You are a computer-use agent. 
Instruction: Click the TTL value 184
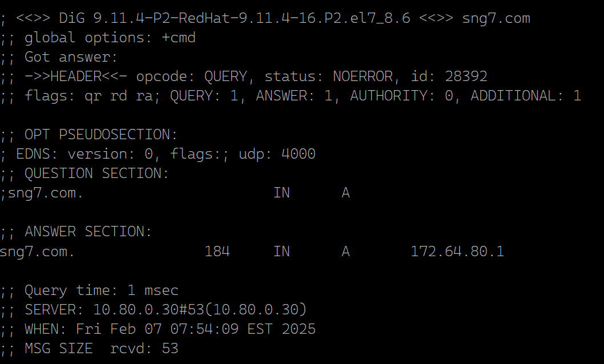click(217, 251)
